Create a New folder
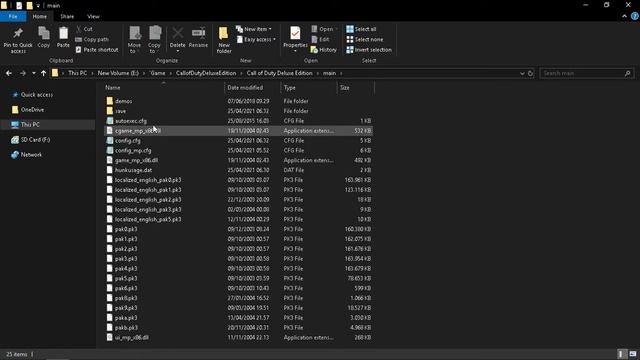Viewport: 640px width, 360px height. click(x=224, y=40)
